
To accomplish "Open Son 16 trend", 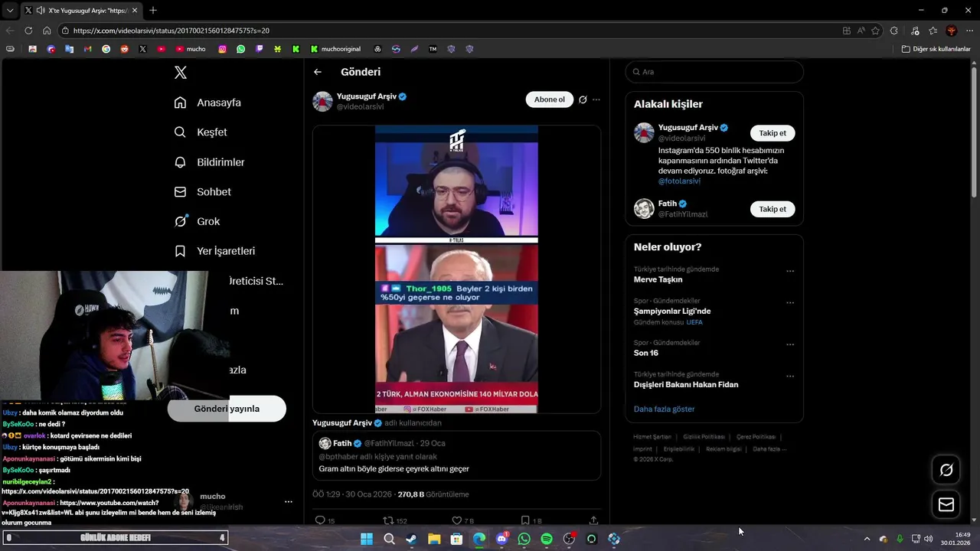I will click(x=645, y=353).
